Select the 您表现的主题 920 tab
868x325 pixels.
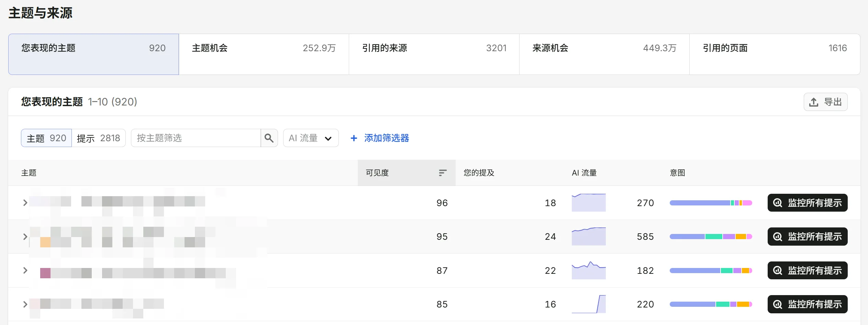(x=93, y=54)
